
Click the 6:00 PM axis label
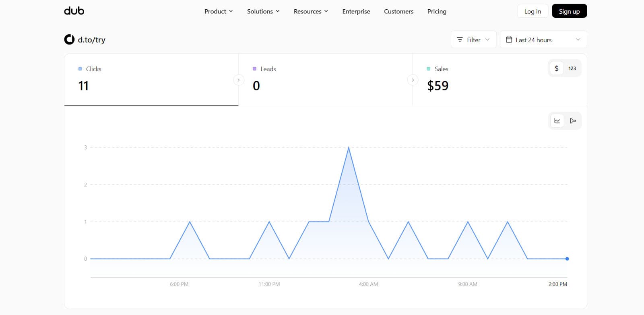179,284
